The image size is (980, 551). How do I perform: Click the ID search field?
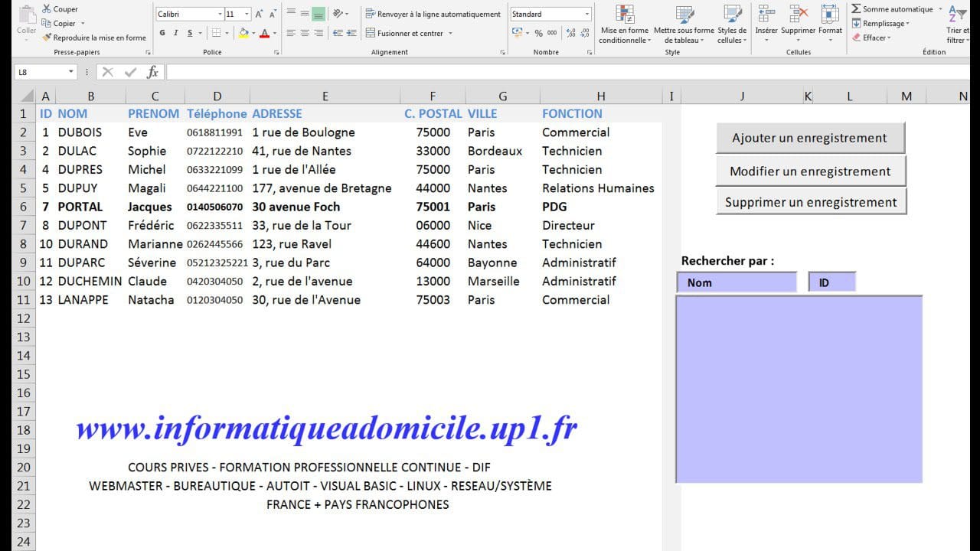tap(831, 282)
